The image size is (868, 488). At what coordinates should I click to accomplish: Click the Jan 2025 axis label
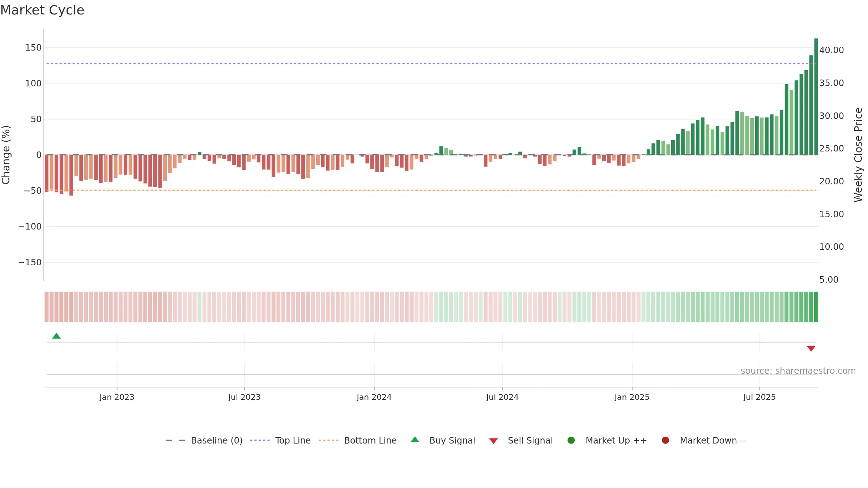point(632,397)
